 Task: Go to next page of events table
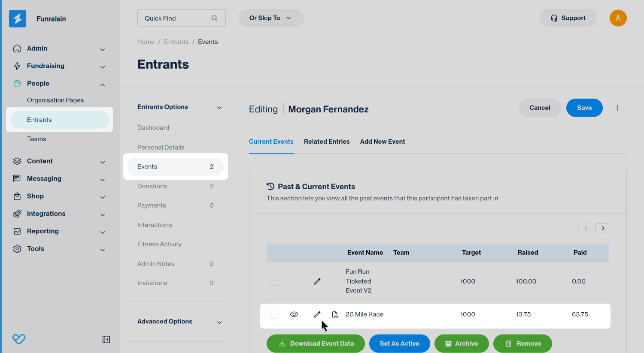[x=602, y=228]
